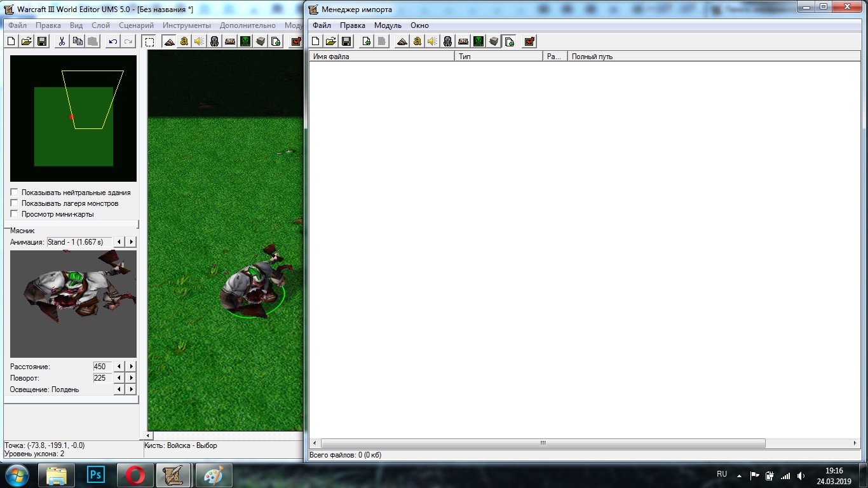Viewport: 868px width, 488px height.
Task: Decrease Расстояние value arrow
Action: coord(119,367)
